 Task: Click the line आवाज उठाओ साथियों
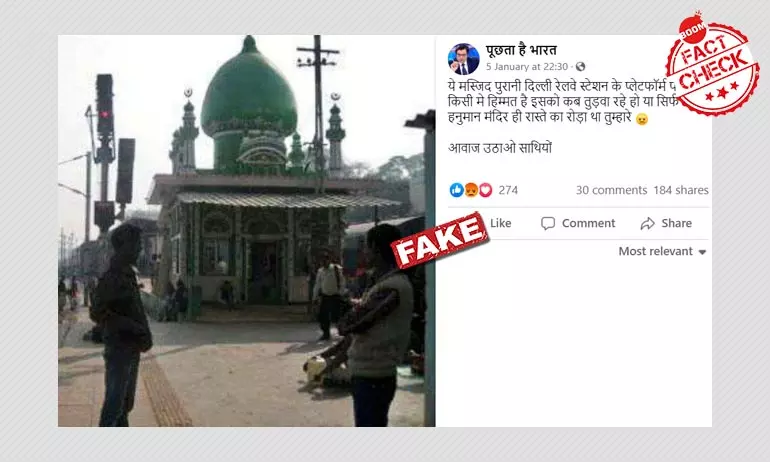[500, 148]
